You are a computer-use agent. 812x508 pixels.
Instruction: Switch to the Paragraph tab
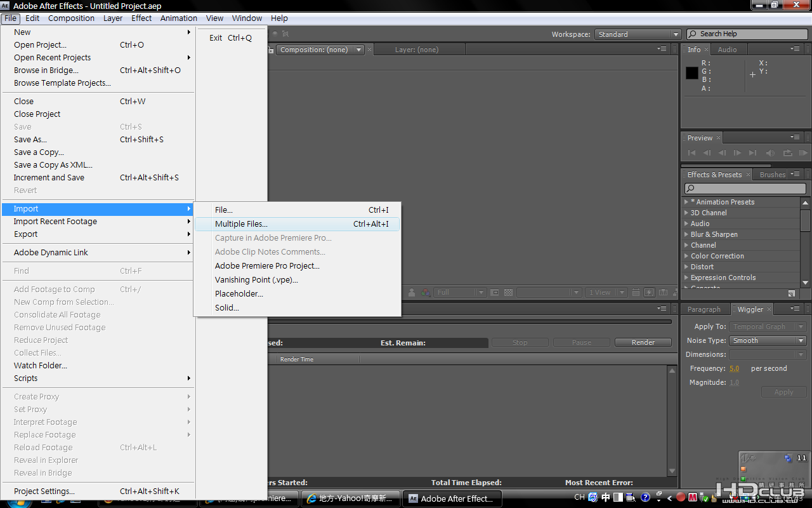tap(704, 309)
